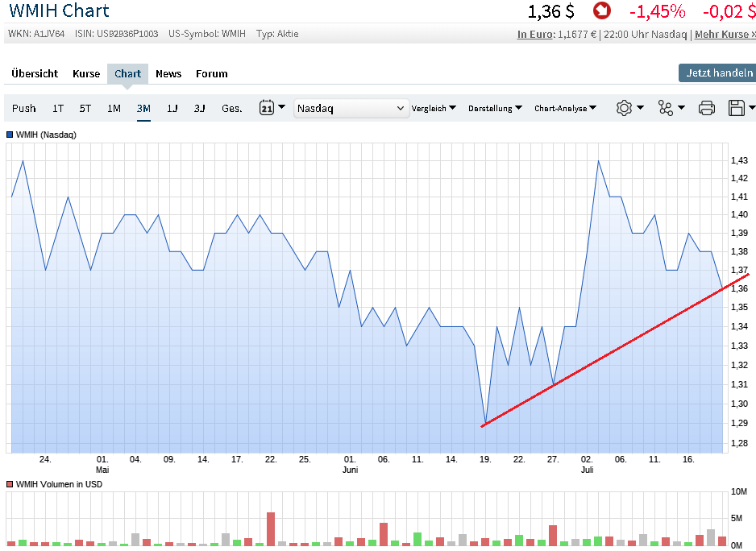Screen dimensions: 756x551
Task: Click the red down-arrow trend icon
Action: [x=602, y=10]
